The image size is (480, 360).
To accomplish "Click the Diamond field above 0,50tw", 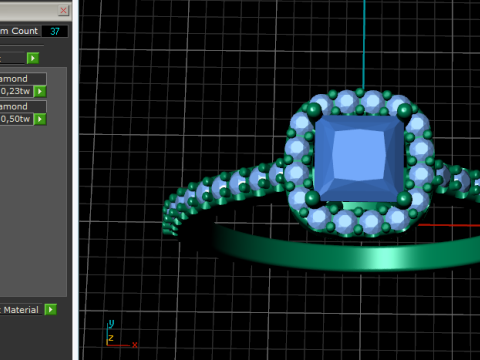I will (x=23, y=107).
